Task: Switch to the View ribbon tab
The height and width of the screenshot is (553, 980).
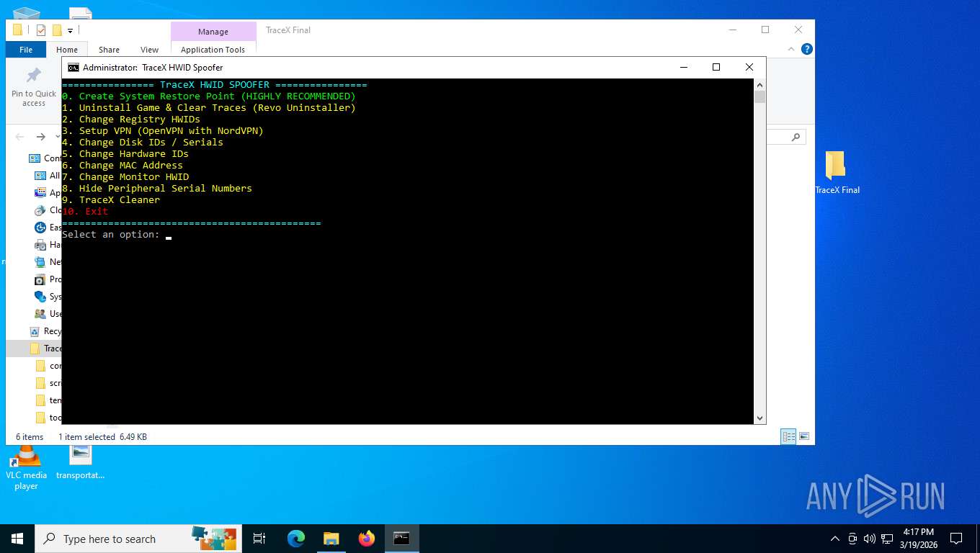Action: click(149, 50)
